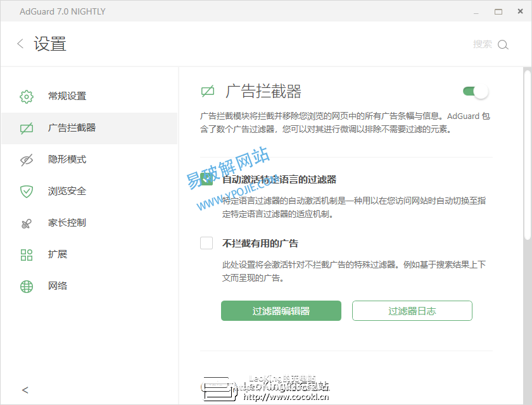Open 家长控制 section
532x405 pixels.
click(89, 223)
